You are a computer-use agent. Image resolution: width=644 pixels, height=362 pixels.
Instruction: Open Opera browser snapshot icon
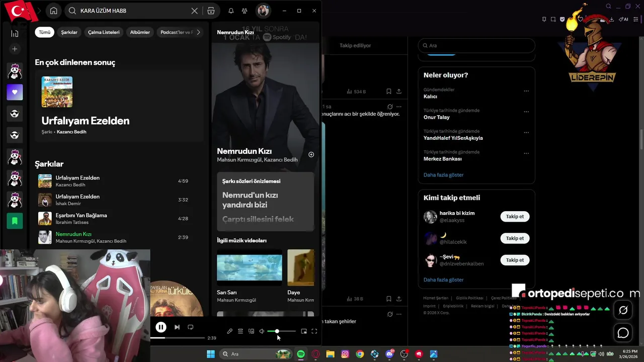(553, 19)
